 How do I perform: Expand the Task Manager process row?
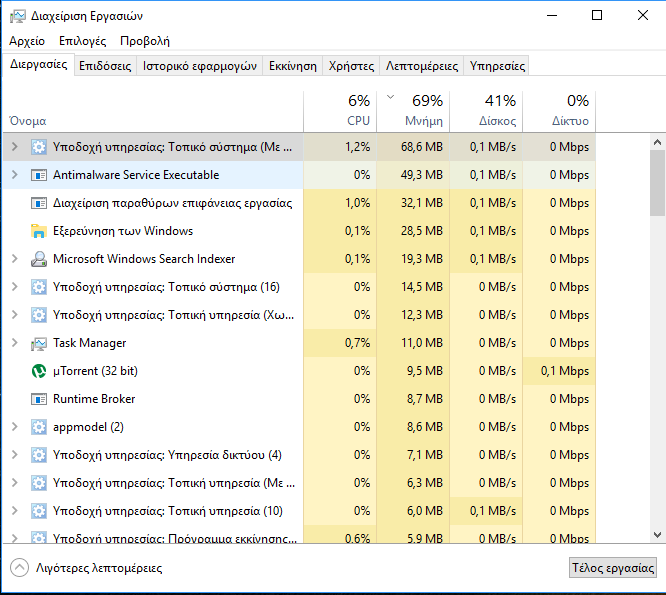click(14, 343)
